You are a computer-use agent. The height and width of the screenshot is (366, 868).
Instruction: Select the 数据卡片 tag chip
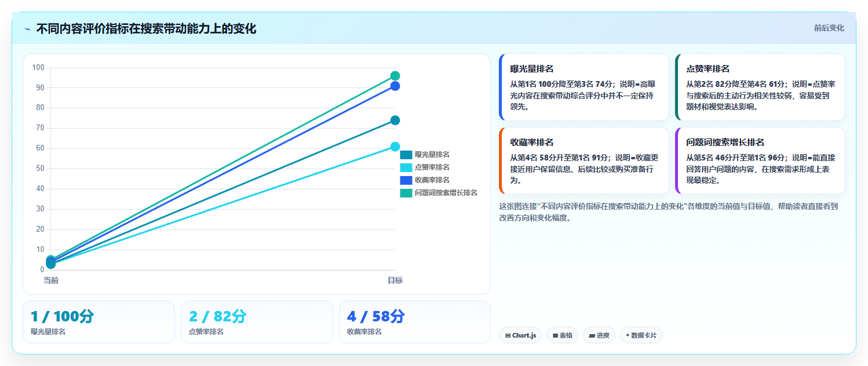641,335
